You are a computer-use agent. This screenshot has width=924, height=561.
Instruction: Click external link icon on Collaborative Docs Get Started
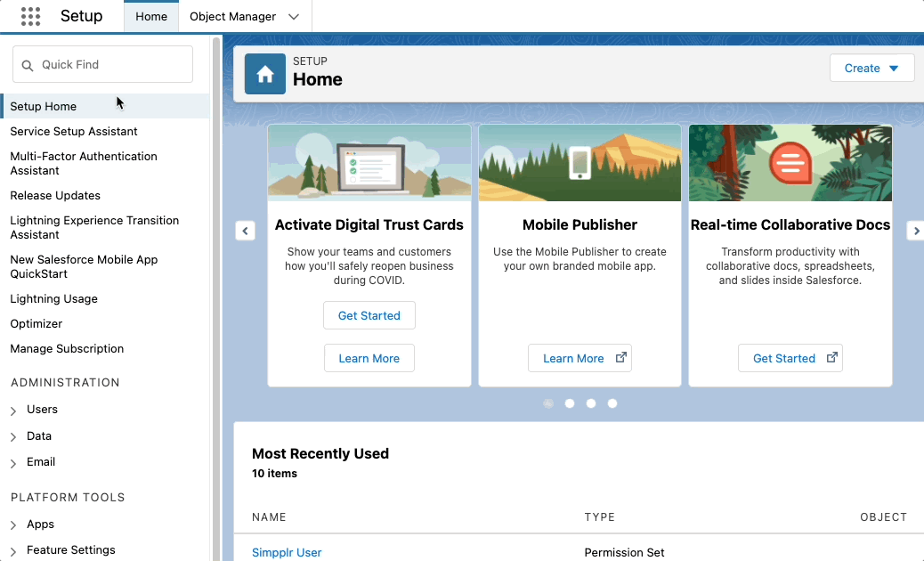(x=832, y=358)
